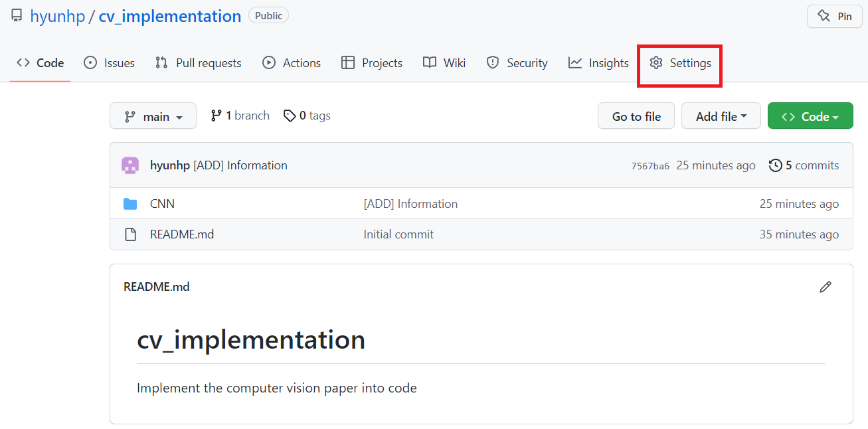This screenshot has width=868, height=429.
Task: View the 1 branch link
Action: (x=240, y=116)
